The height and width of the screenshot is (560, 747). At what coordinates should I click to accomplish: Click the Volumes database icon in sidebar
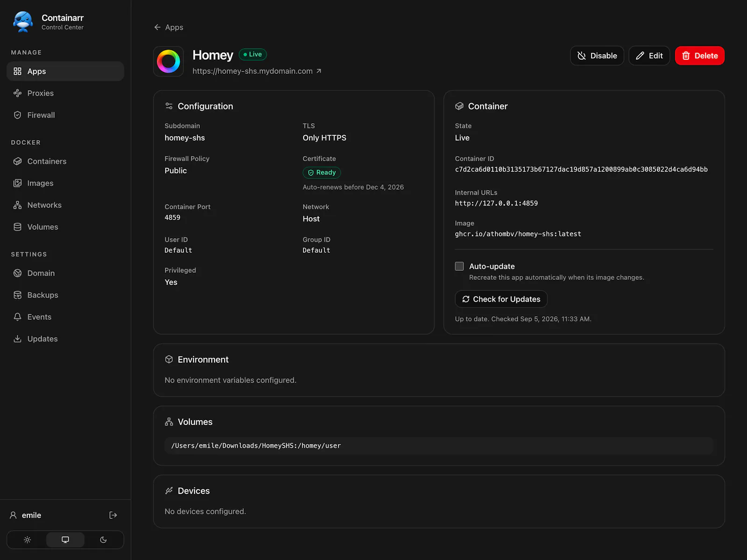17,227
